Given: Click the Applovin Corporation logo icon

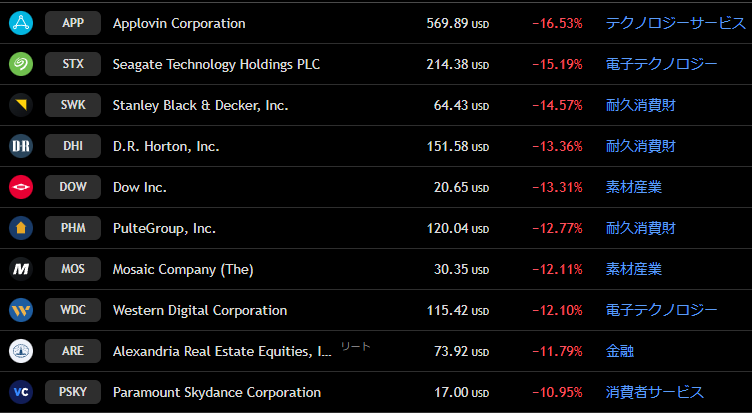Looking at the screenshot, I should point(21,23).
